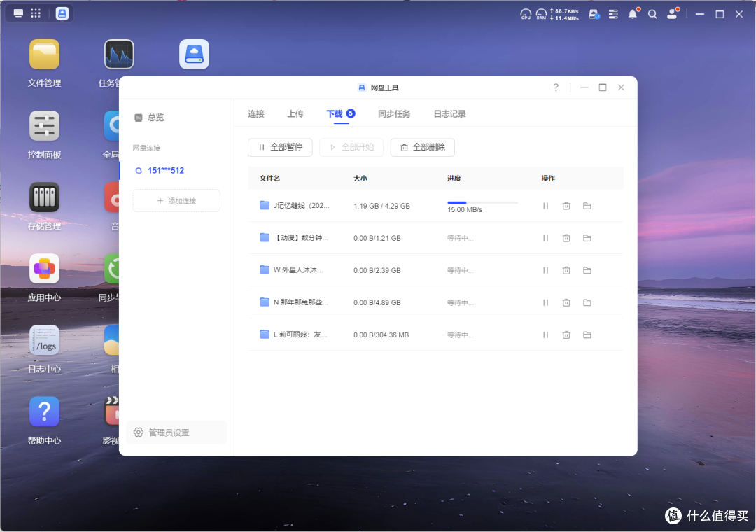Delete the J记忆缝线 download task
Viewport: 756px width, 532px height.
click(566, 206)
